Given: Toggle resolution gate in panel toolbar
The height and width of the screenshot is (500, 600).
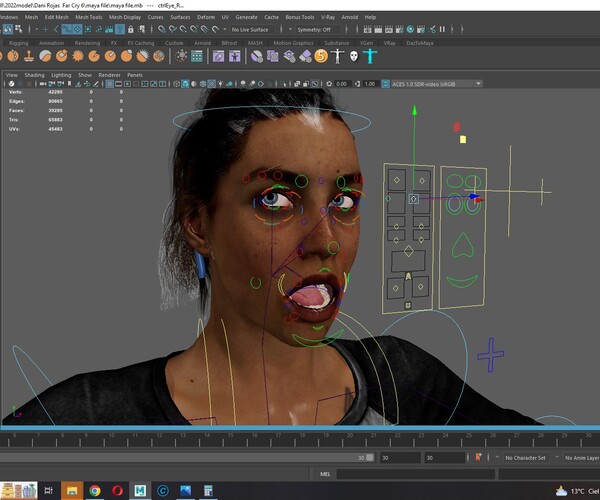Looking at the screenshot, I should click(x=127, y=84).
